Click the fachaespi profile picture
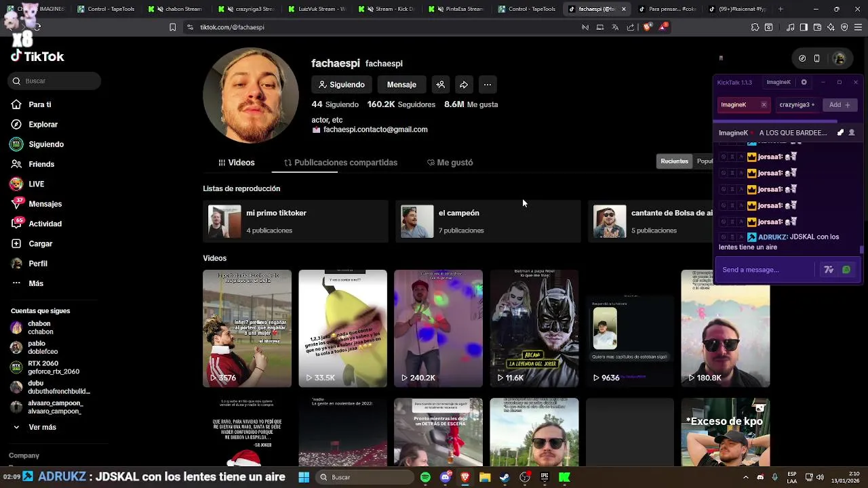Viewport: 868px width, 488px height. coord(251,95)
